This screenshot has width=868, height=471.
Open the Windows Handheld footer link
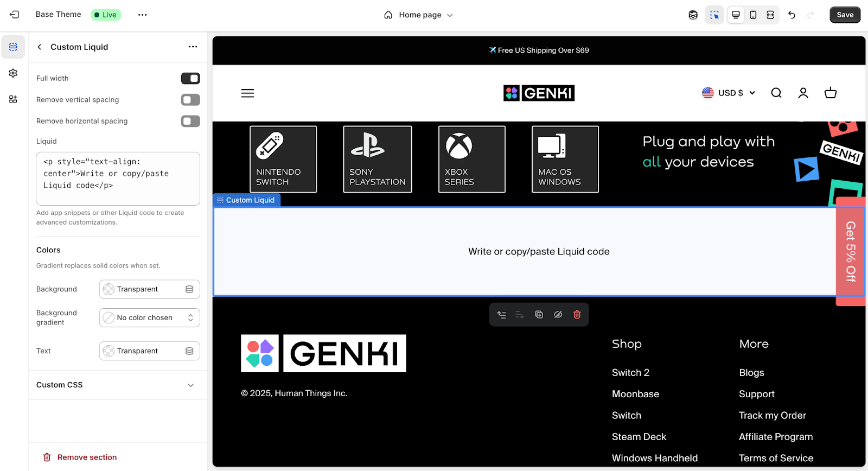click(x=655, y=458)
